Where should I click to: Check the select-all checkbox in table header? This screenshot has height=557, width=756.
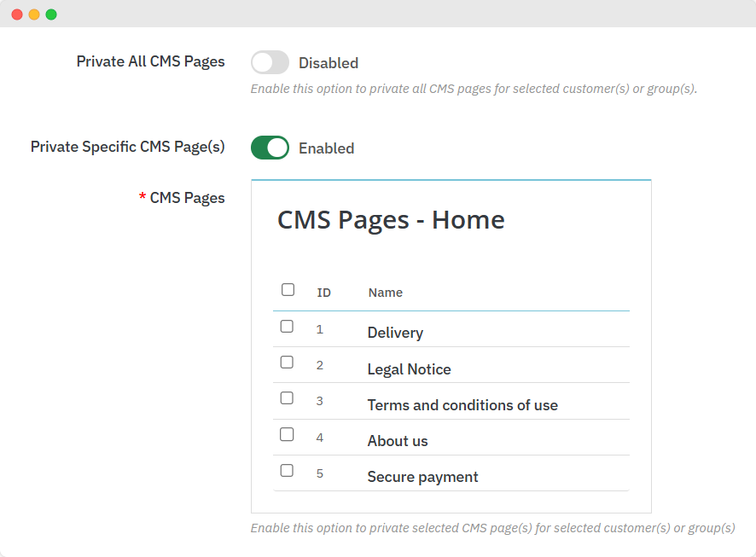coord(288,290)
